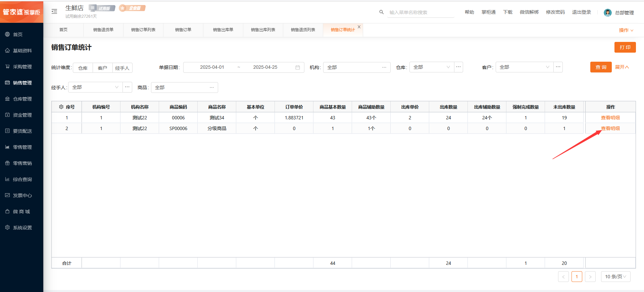Viewport: 644px width, 292px height.
Task: Close the 销售订单统计 tab
Action: 359,27
